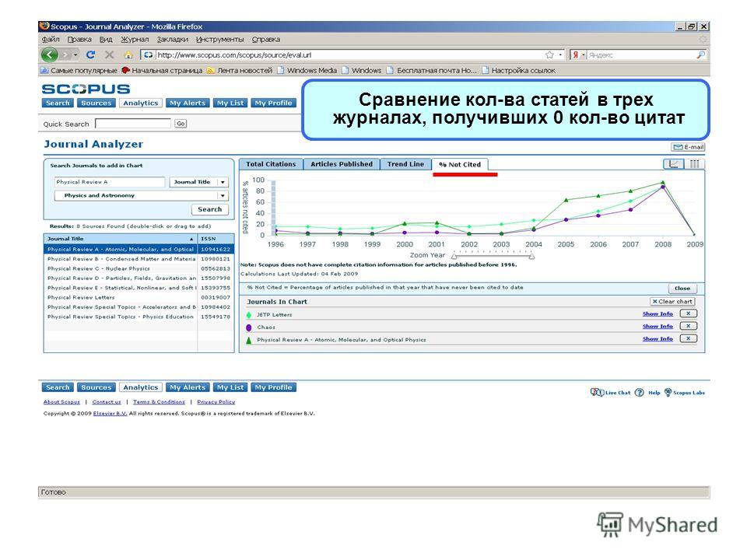Screen dimensions: 747x560
Task: Open the About Scopus footer link
Action: tap(61, 402)
